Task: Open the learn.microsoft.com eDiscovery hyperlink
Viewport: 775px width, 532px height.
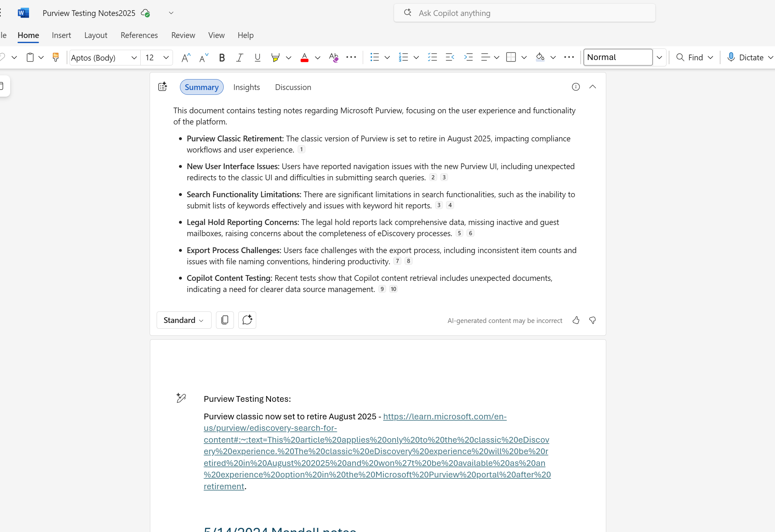Action: pos(377,451)
